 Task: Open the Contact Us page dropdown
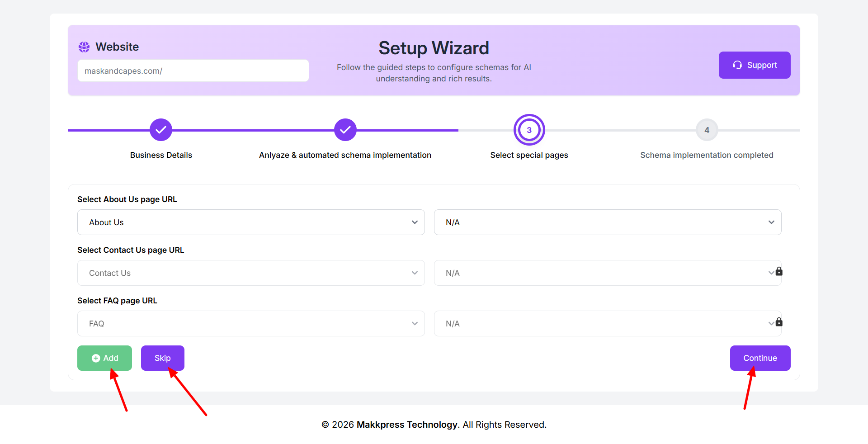tap(251, 273)
